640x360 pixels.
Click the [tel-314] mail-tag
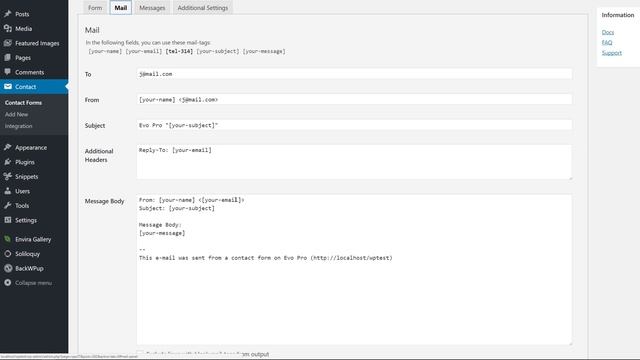(179, 51)
